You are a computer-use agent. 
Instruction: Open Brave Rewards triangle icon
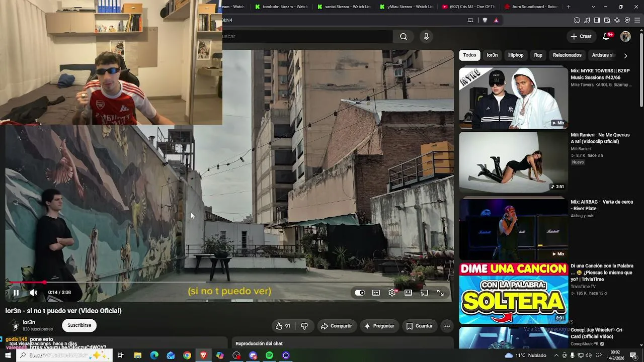496,20
